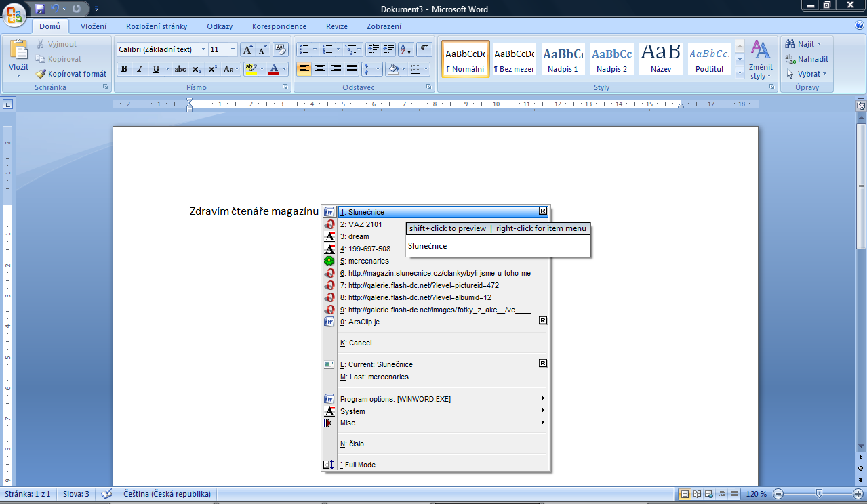The height and width of the screenshot is (504, 867).
Task: Click vertical scrollbar down arrow
Action: (x=861, y=444)
